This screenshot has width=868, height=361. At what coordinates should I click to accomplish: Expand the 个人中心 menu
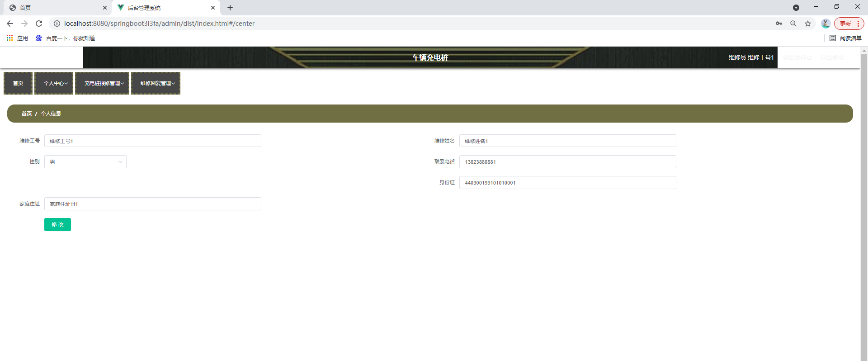click(54, 83)
